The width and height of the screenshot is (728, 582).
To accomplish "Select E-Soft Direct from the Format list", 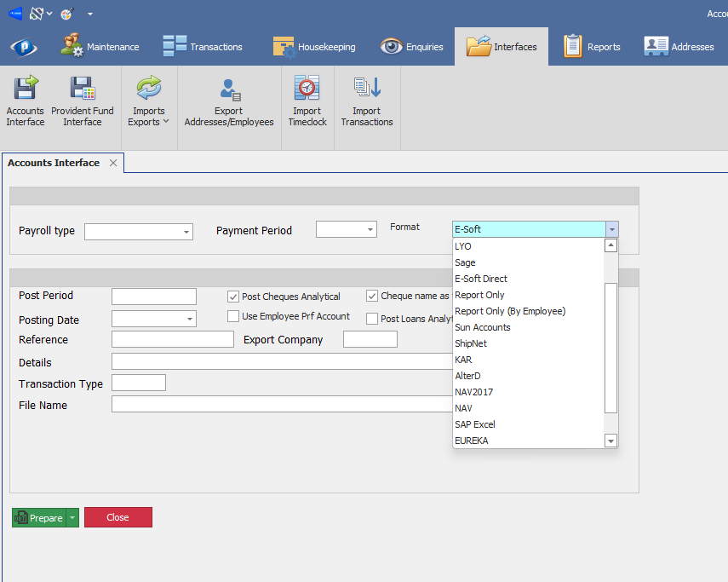I will click(x=529, y=279).
